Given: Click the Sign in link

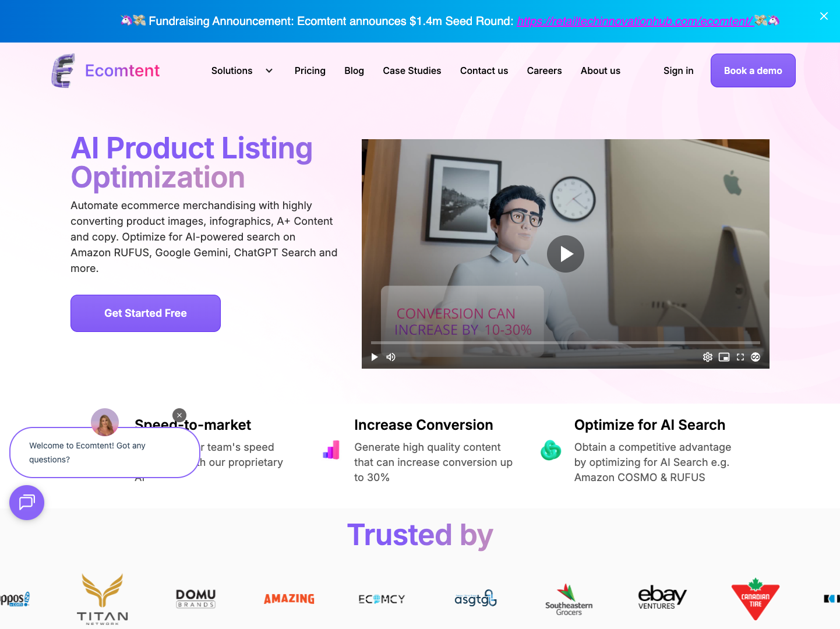Looking at the screenshot, I should click(x=678, y=70).
